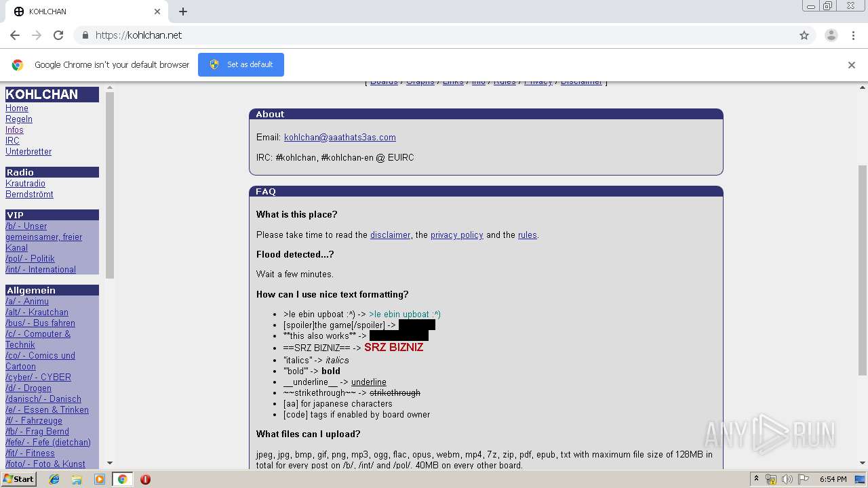Open the rules link in FAQ

click(x=527, y=235)
